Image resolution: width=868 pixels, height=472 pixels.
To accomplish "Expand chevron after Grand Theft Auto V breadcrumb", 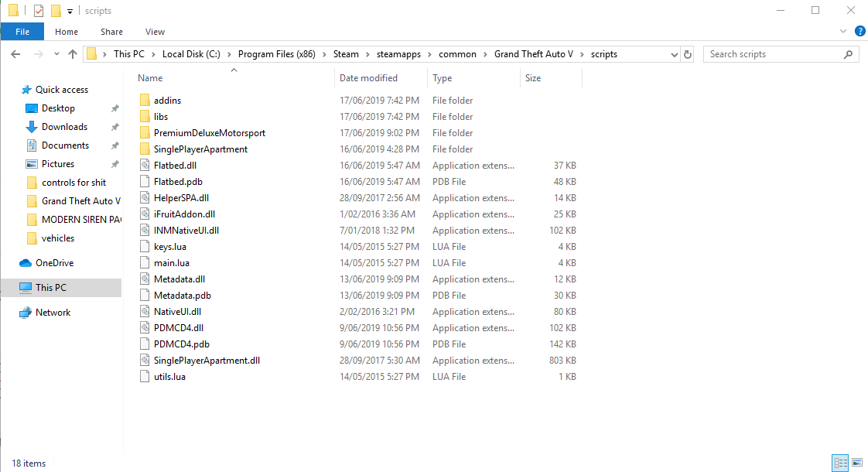I will pyautogui.click(x=582, y=54).
